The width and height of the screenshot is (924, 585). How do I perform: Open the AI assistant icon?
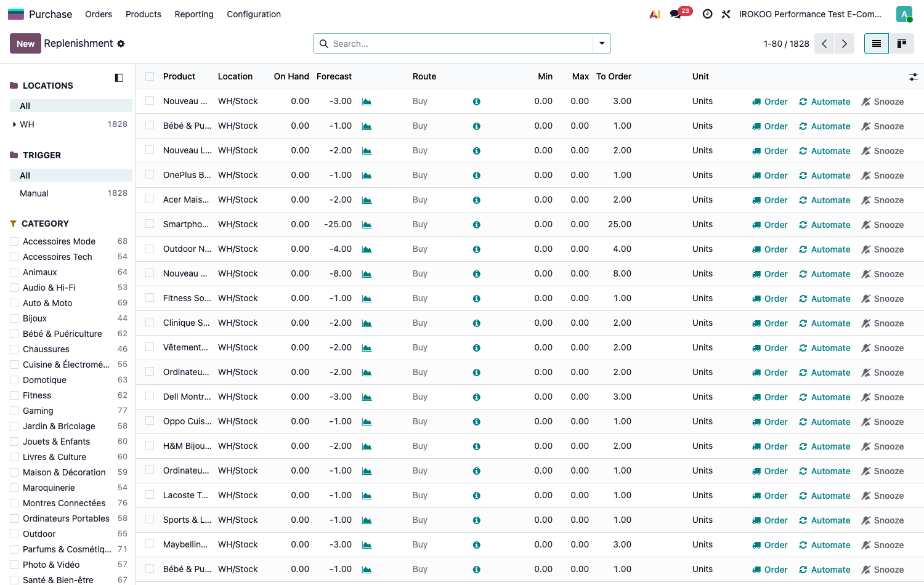pos(655,14)
